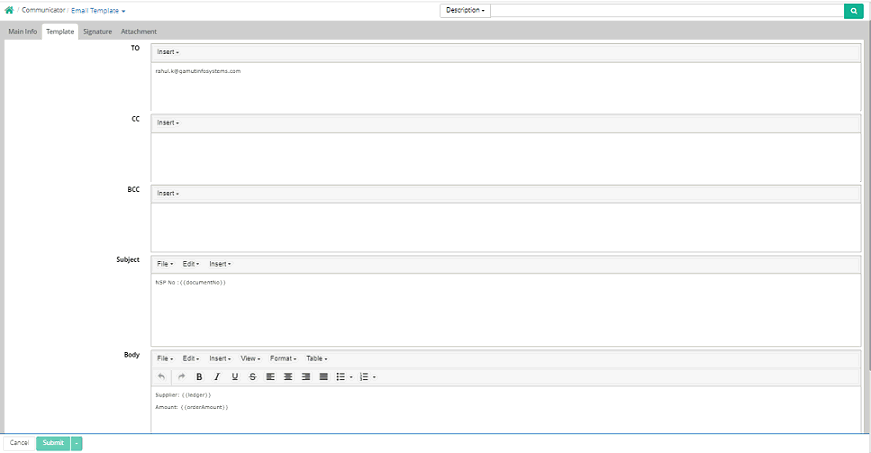Click the Cancel button
Screen dimensions: 871x453
pos(18,443)
